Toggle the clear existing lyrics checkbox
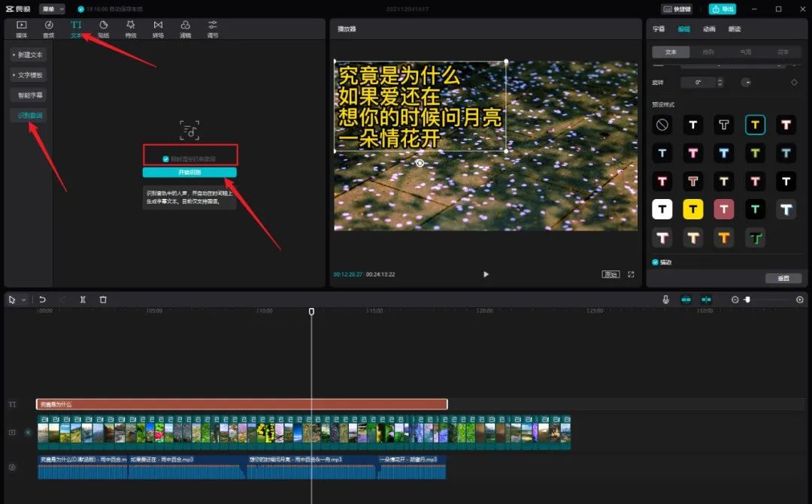Viewport: 812px width, 504px height. tap(165, 158)
